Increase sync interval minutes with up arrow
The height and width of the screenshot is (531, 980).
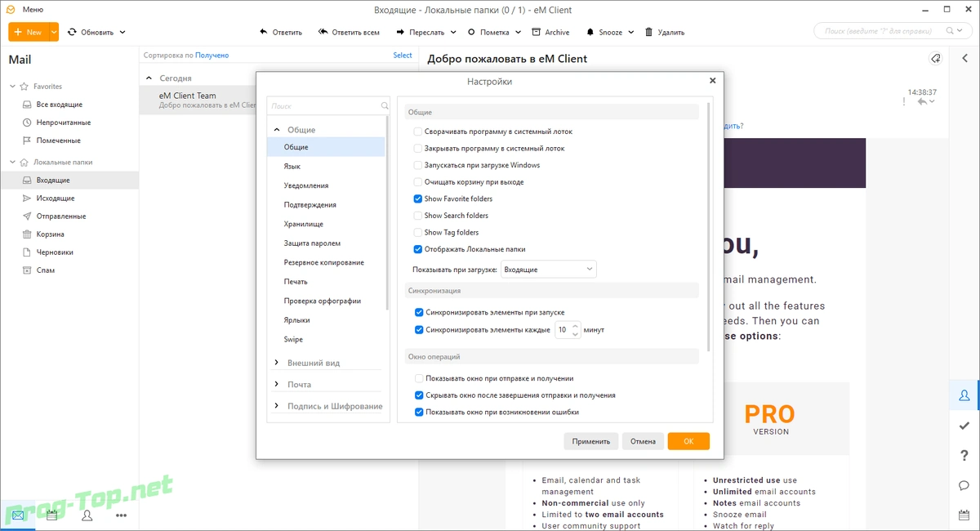click(575, 326)
